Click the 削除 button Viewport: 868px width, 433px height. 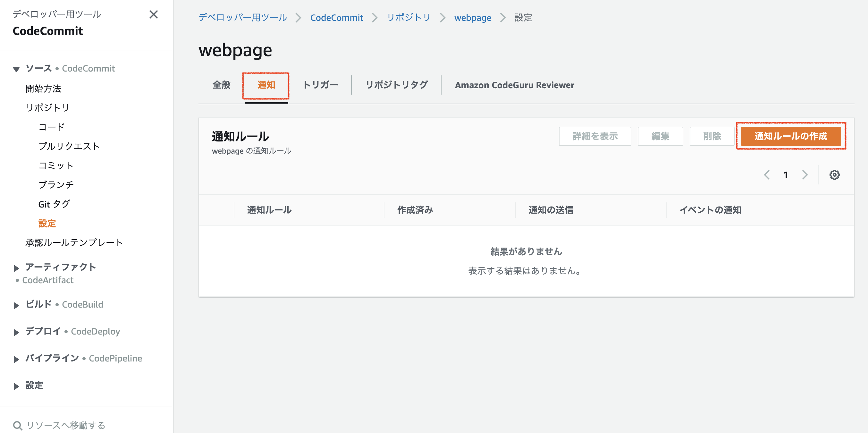point(712,136)
